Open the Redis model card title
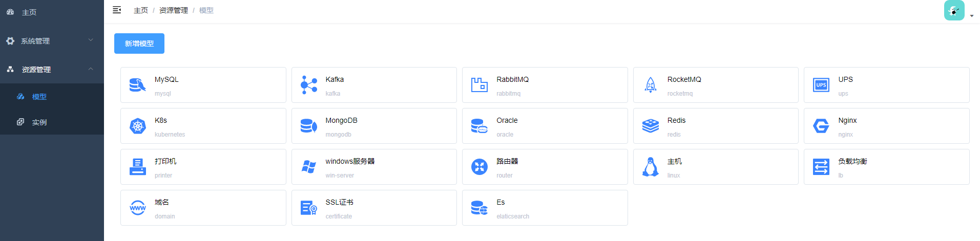This screenshot has height=241, width=980. (x=676, y=120)
